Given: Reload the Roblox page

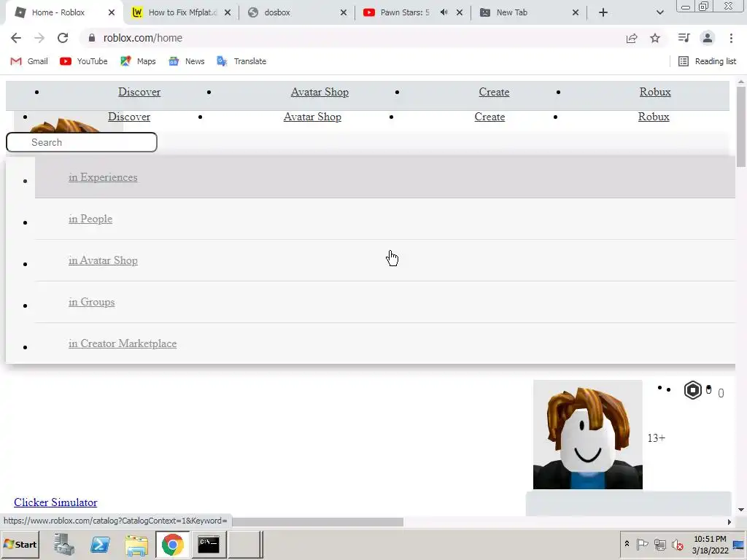Looking at the screenshot, I should [63, 38].
